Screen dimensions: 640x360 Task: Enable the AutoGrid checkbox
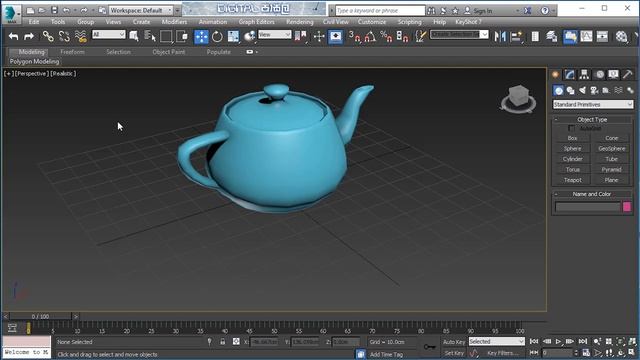[571, 128]
